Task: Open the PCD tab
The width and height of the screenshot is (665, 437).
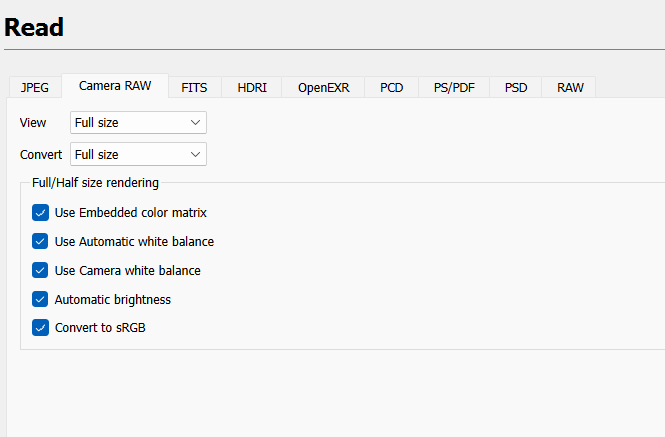Action: (392, 87)
